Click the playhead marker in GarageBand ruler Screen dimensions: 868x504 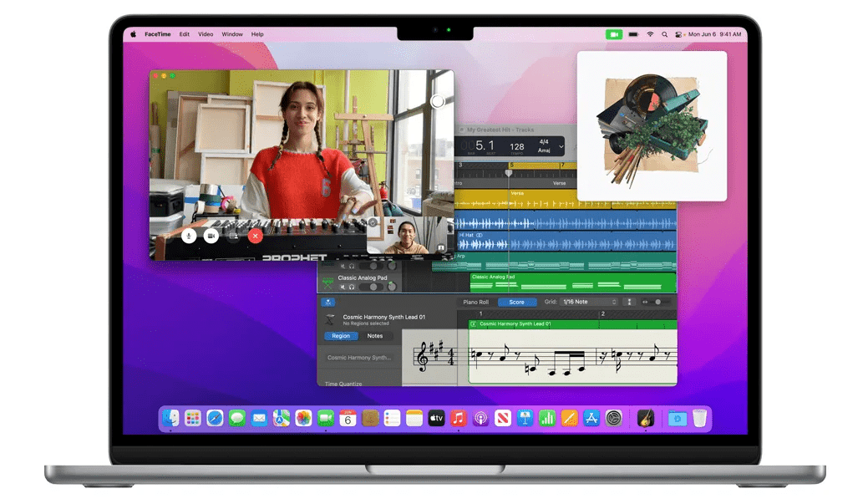point(508,173)
